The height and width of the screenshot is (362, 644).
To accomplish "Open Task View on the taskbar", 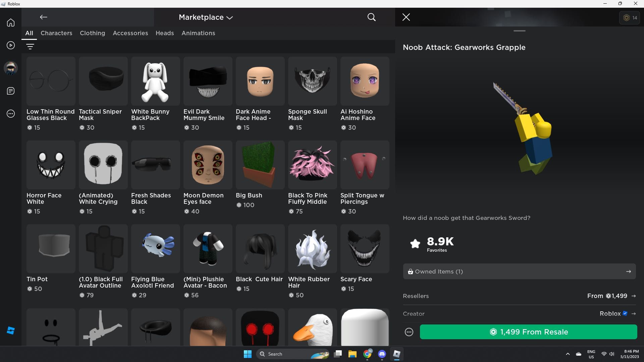I will point(338,354).
